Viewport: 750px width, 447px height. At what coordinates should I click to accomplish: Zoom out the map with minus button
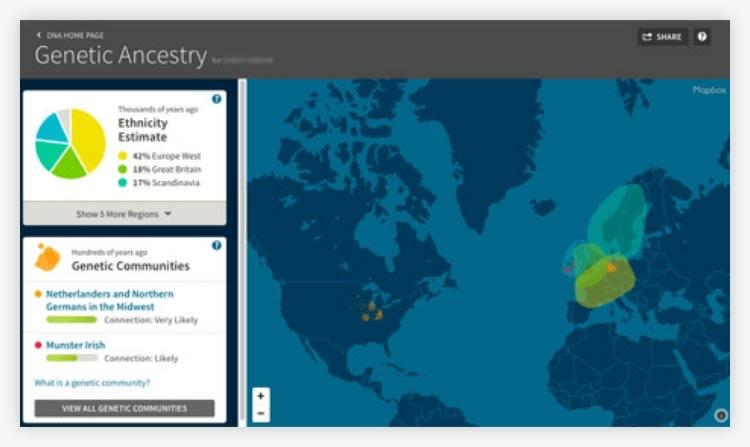(x=261, y=412)
